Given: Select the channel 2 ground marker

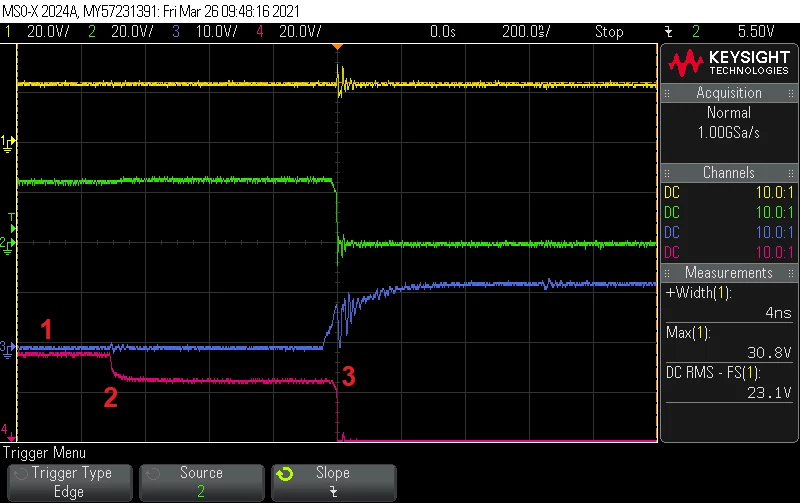Looking at the screenshot, I should click(8, 245).
